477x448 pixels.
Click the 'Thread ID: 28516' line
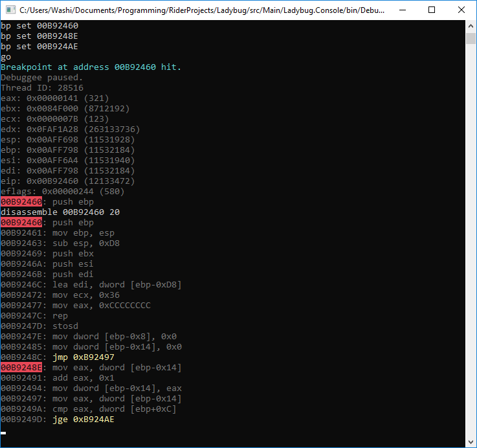tap(42, 88)
